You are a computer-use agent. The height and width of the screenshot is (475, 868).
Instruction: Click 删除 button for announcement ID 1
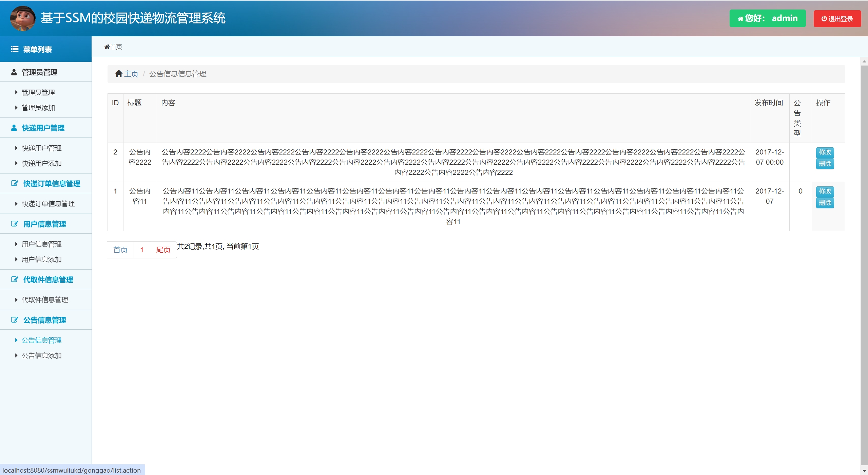pyautogui.click(x=825, y=203)
